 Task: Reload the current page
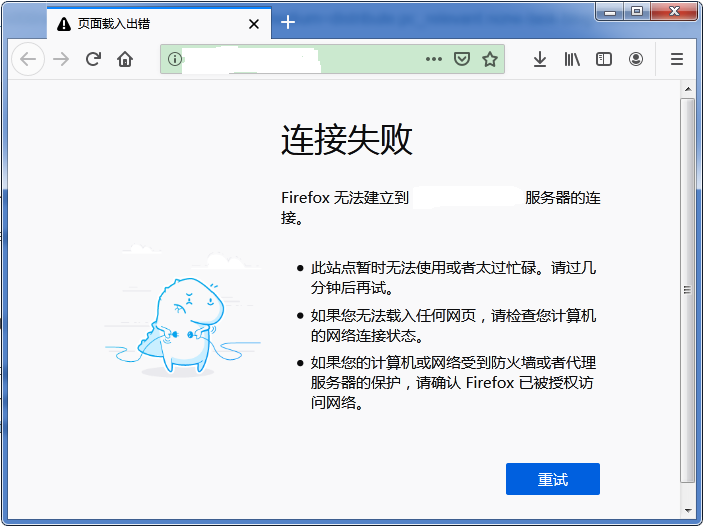[x=93, y=59]
